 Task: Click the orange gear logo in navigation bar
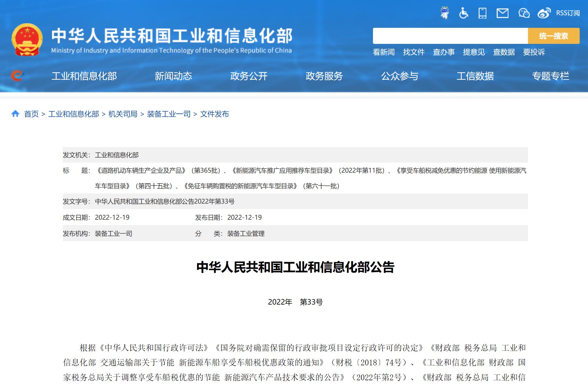(x=17, y=76)
